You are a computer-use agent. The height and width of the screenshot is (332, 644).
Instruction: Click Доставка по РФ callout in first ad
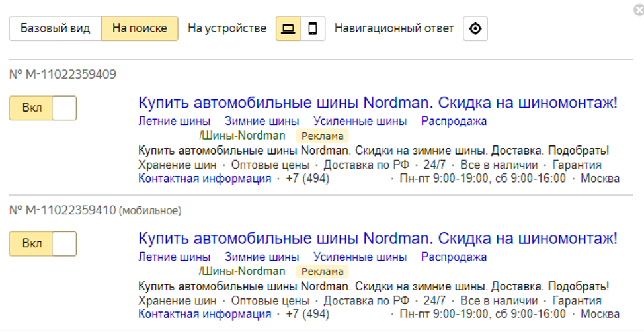coord(366,165)
